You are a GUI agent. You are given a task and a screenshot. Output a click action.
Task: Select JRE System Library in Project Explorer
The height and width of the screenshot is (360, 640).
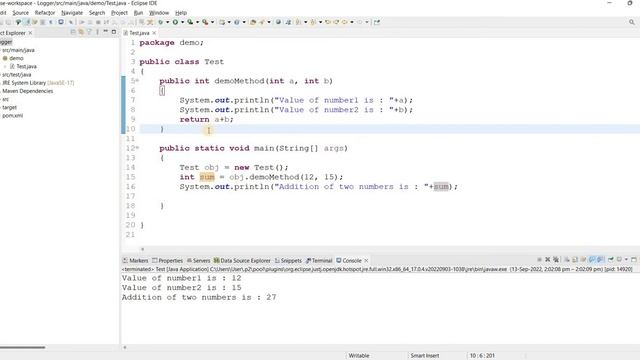pos(38,82)
